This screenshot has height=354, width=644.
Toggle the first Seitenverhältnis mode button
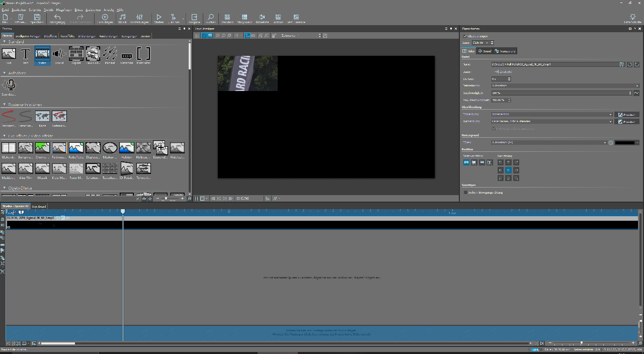[466, 162]
